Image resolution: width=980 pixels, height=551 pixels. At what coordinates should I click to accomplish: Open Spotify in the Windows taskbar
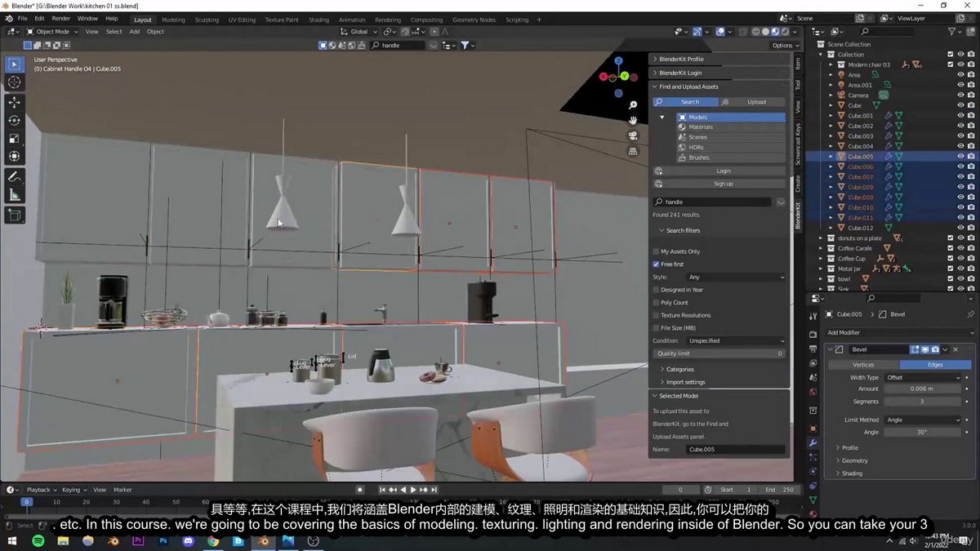click(38, 540)
